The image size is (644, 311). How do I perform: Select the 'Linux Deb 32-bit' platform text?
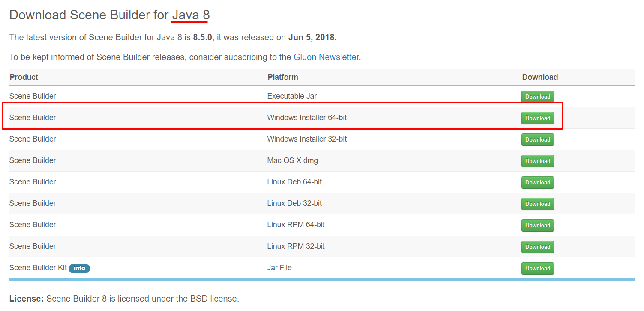point(294,203)
